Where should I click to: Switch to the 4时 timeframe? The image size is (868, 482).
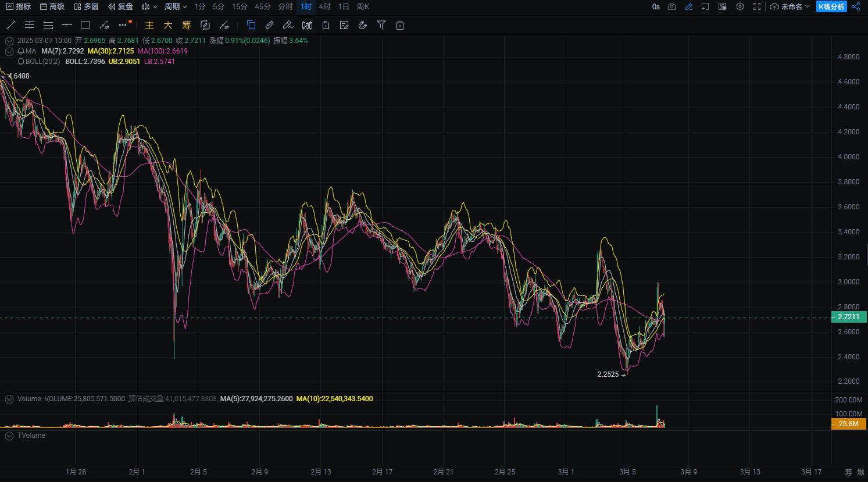coord(324,6)
